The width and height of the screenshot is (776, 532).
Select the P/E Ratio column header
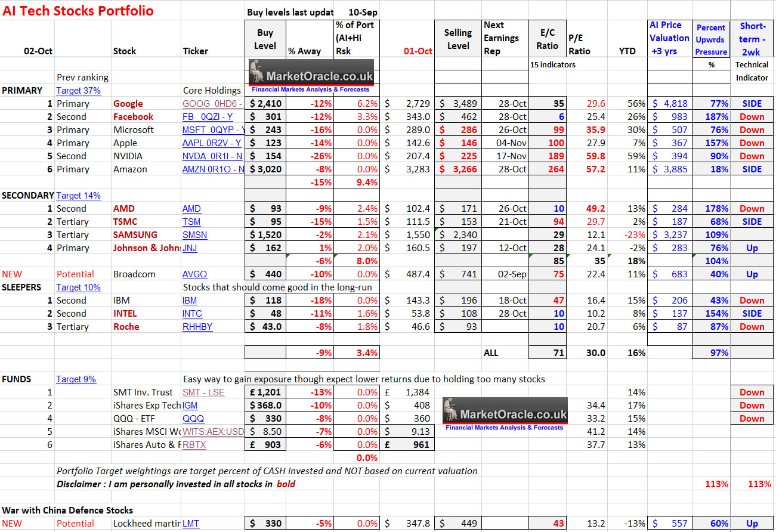pos(579,45)
